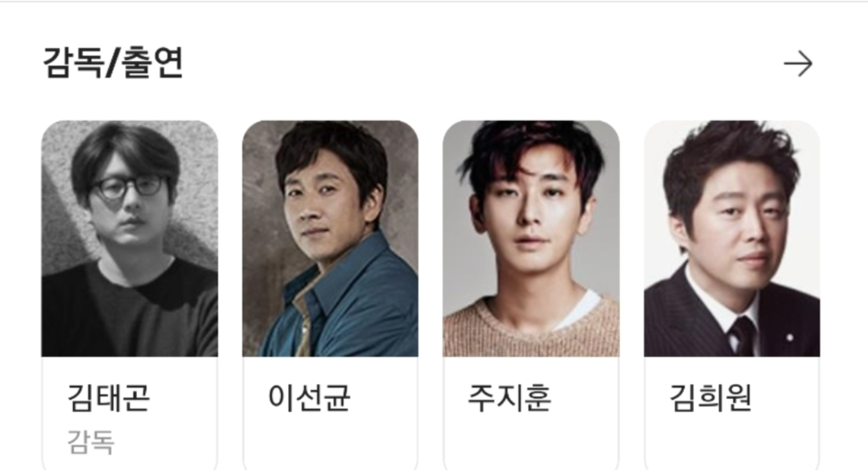
Task: Select photo of man in pinstripe suit
Action: [x=732, y=238]
